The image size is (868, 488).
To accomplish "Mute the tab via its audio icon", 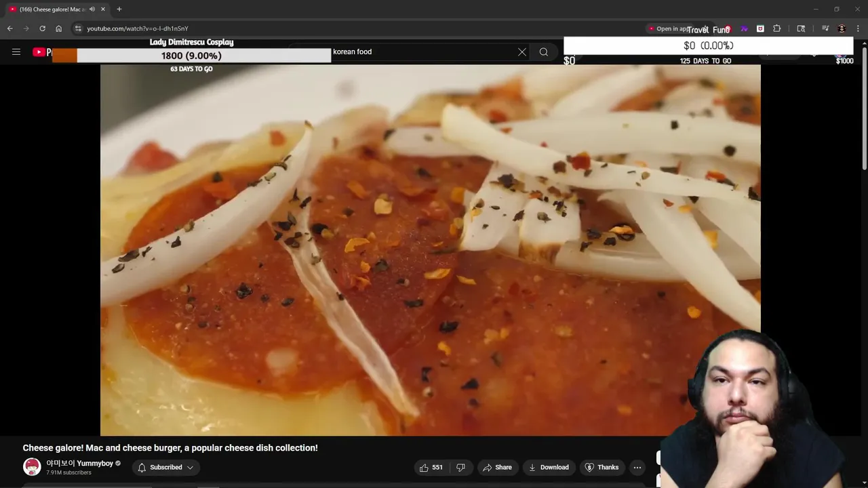I will coord(92,9).
